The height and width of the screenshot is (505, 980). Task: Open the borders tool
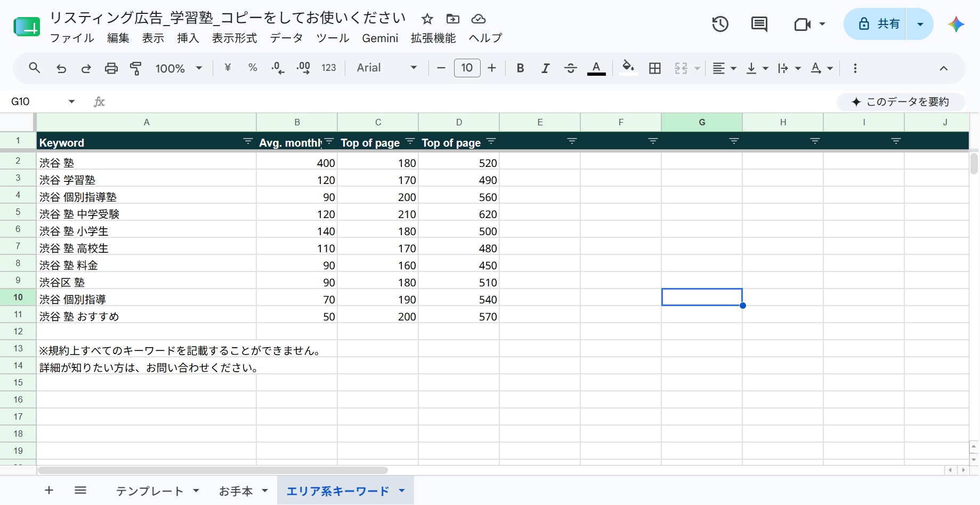(655, 68)
